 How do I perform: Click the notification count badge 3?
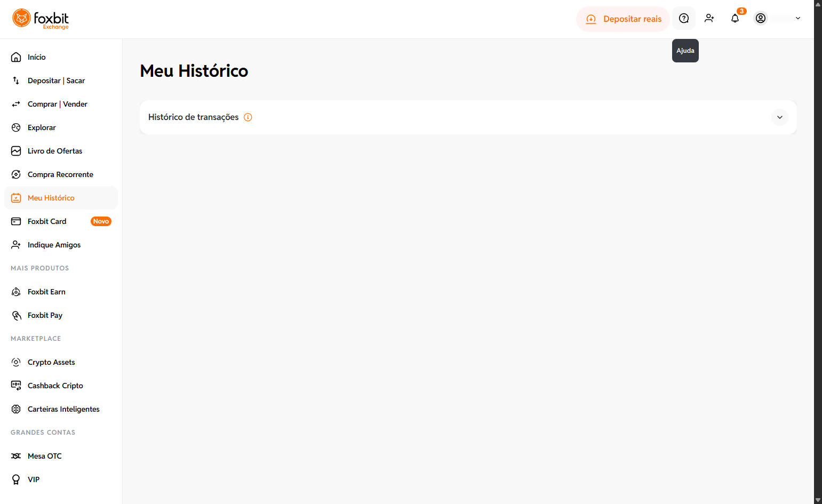(741, 11)
